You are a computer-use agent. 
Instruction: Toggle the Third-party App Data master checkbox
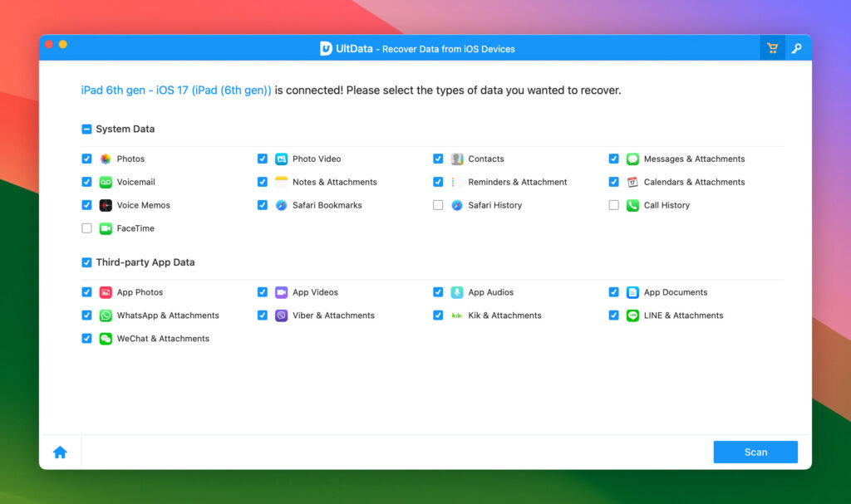point(86,262)
